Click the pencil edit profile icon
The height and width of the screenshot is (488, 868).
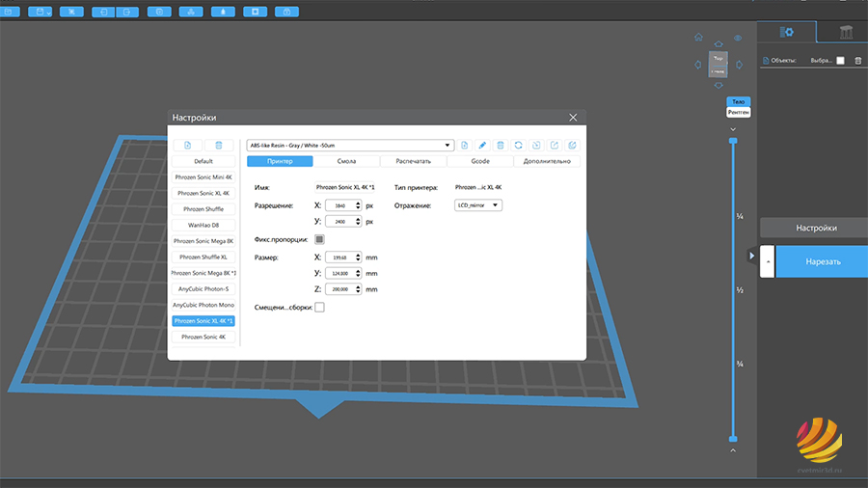coord(482,145)
